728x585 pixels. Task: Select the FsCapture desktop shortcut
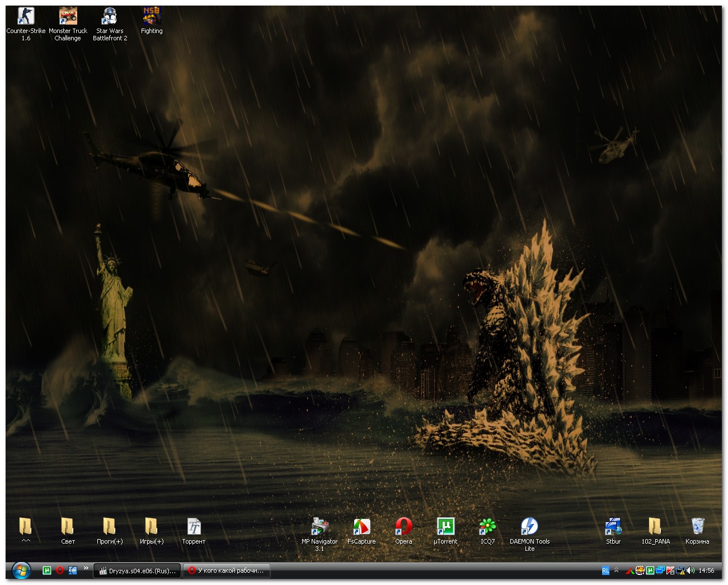point(361,531)
